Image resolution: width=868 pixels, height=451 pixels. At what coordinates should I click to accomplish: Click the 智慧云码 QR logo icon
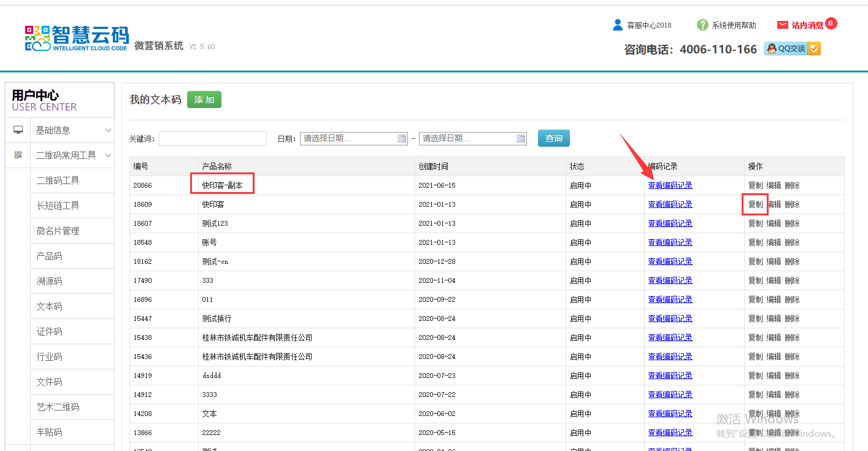tap(37, 38)
